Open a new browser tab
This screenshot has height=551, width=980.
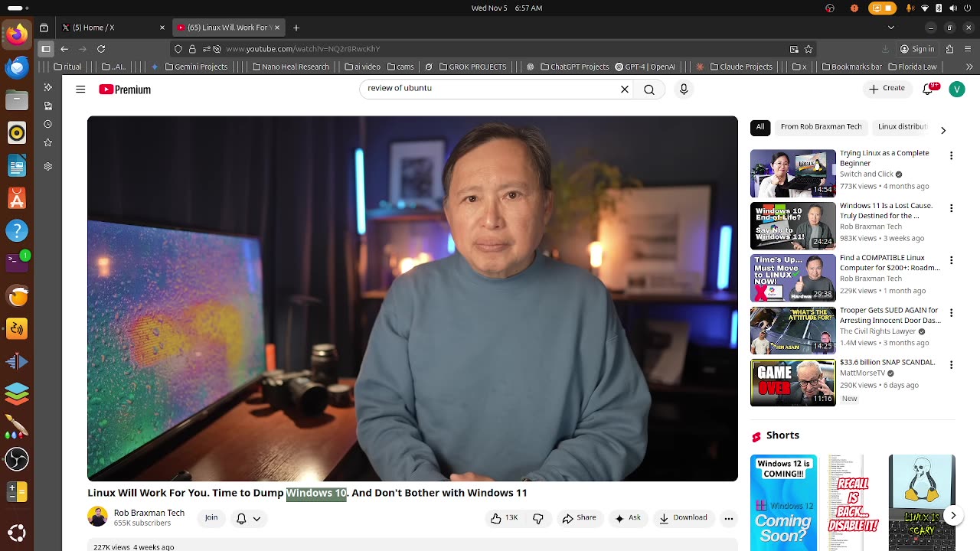296,28
